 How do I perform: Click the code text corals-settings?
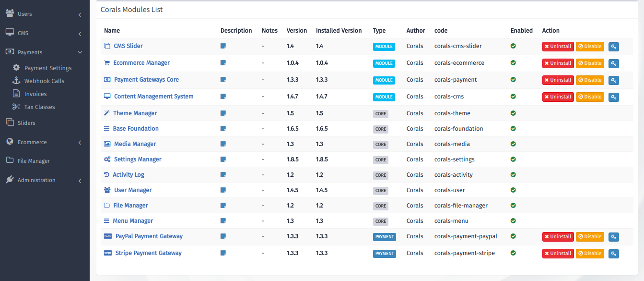coord(455,159)
